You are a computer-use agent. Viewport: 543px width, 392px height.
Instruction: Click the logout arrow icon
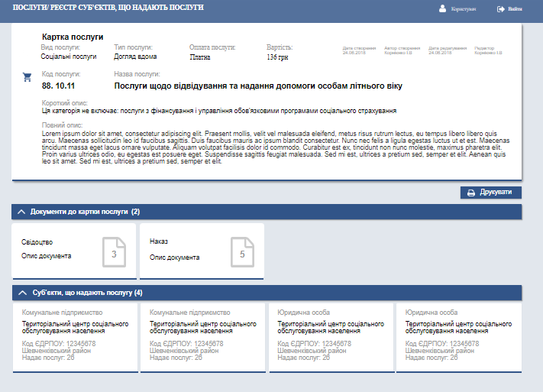[x=501, y=9]
